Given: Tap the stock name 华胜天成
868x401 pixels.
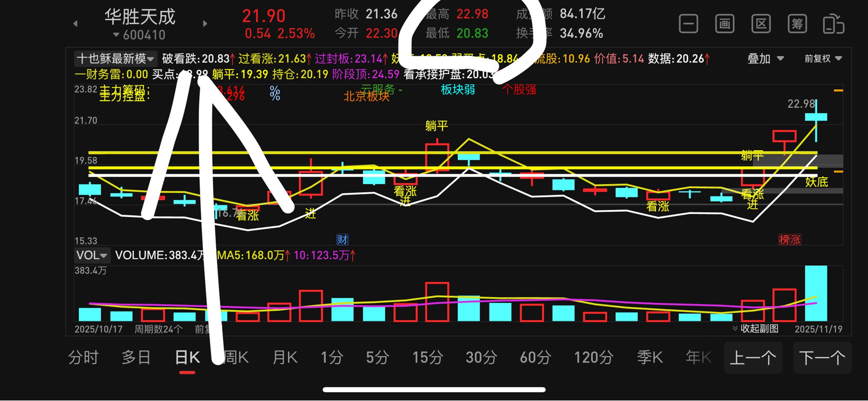Looking at the screenshot, I should click(140, 16).
